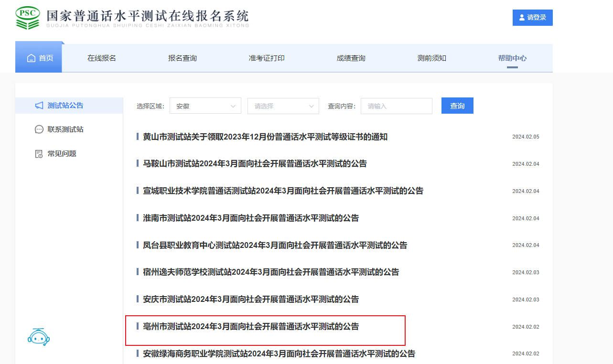613x364 pixels.
Task: Open the 成绩查询 menu tab
Action: click(x=351, y=58)
